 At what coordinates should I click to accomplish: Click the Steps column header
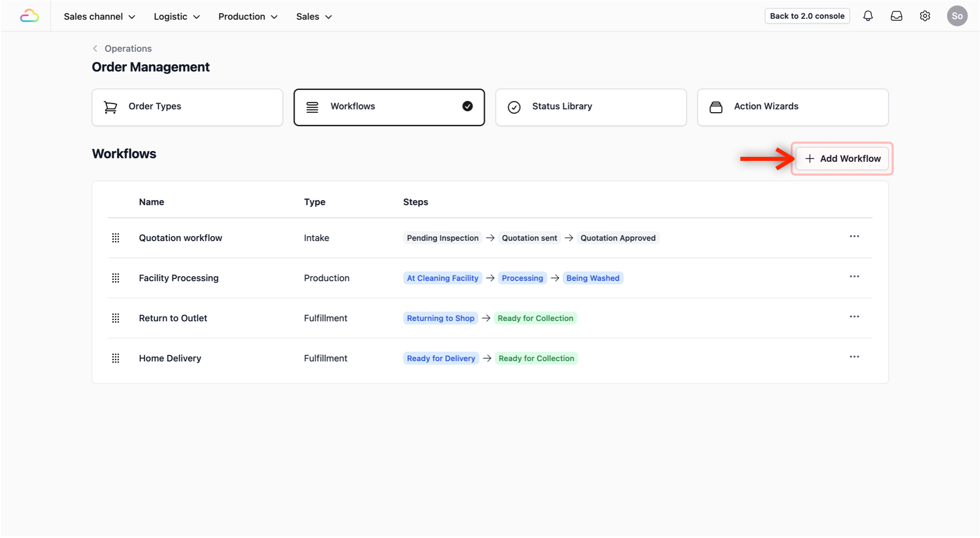(x=415, y=202)
